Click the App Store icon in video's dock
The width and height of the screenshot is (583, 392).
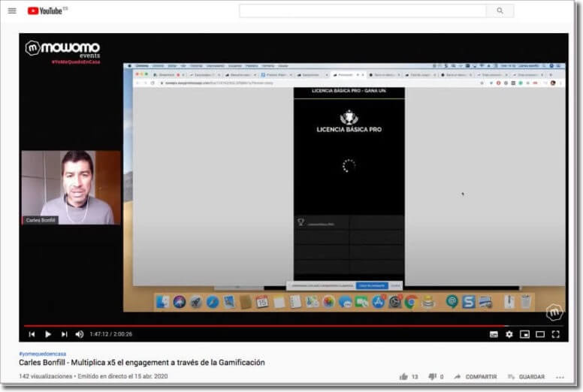378,302
